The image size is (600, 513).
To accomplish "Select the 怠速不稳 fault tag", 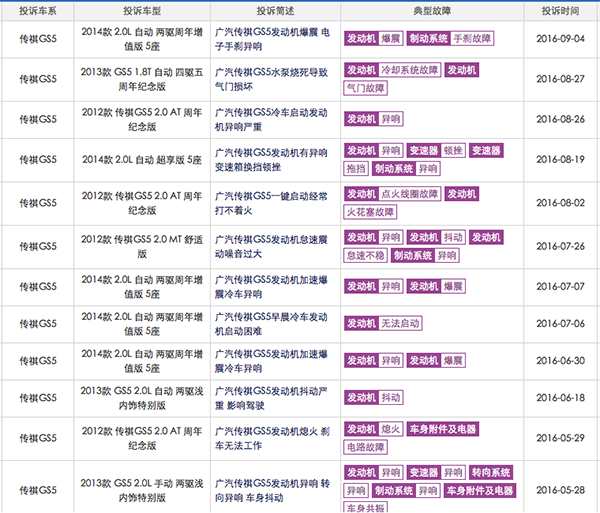I will coord(365,256).
